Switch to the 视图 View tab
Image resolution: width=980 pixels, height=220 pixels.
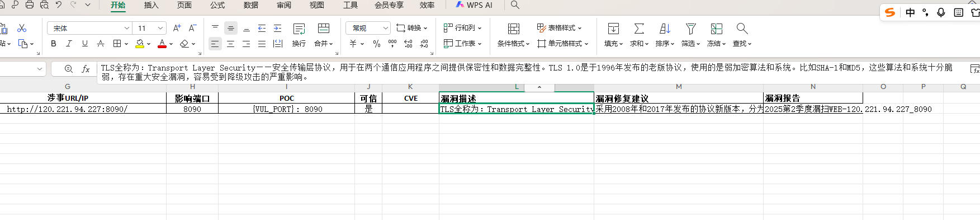click(x=317, y=5)
